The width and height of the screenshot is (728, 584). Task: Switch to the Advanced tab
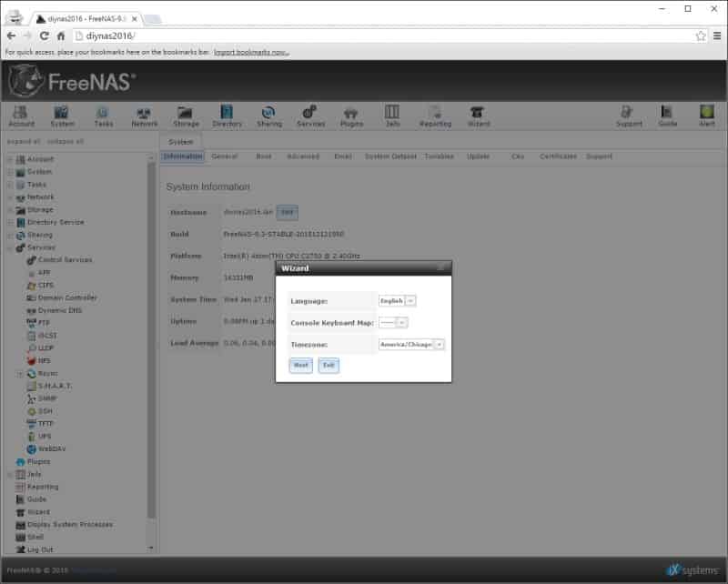pyautogui.click(x=303, y=156)
